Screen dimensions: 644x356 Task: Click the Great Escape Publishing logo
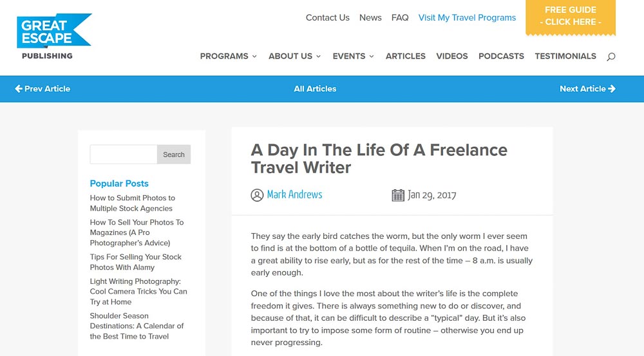click(x=54, y=37)
